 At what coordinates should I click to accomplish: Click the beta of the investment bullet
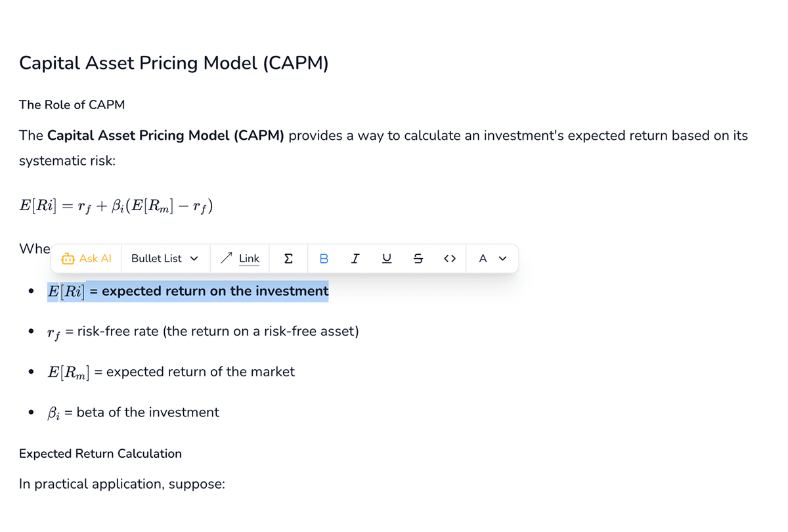[x=133, y=412]
